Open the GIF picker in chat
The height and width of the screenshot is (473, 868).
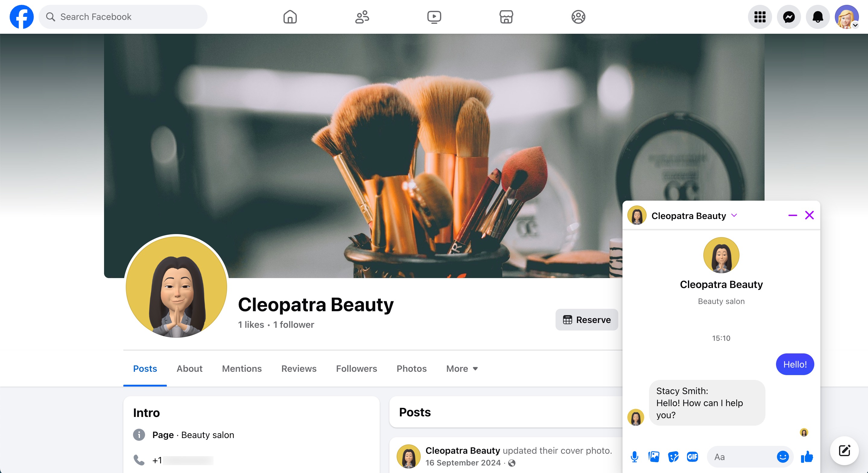[692, 457]
